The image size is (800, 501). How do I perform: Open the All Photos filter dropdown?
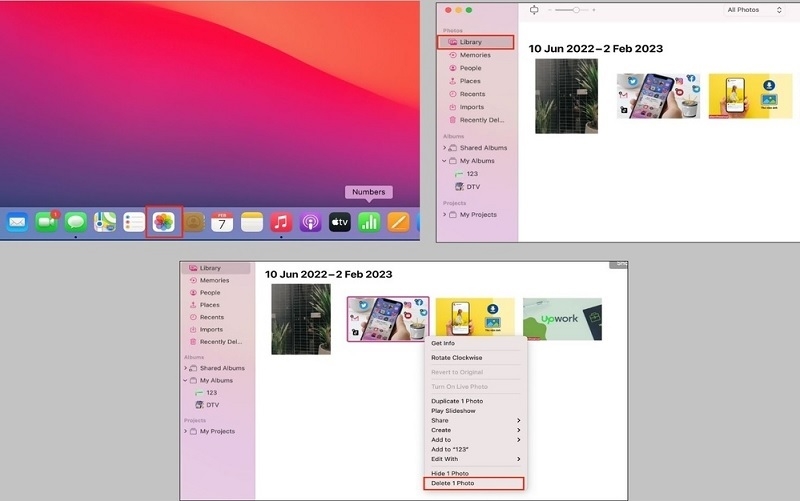(x=755, y=10)
